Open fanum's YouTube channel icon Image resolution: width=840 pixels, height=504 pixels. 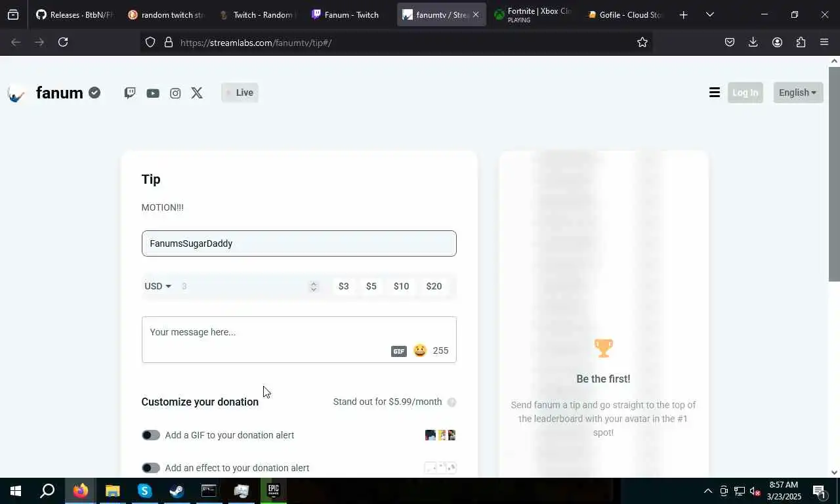[153, 93]
